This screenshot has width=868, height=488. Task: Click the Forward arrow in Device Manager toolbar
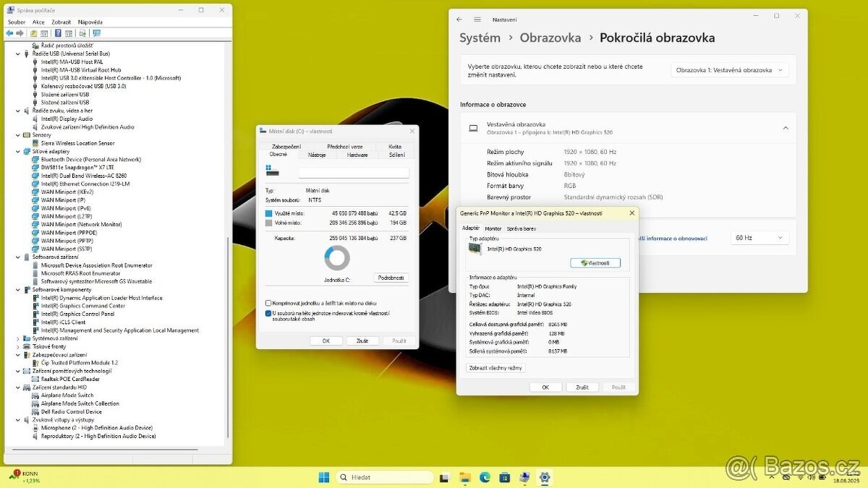click(20, 32)
